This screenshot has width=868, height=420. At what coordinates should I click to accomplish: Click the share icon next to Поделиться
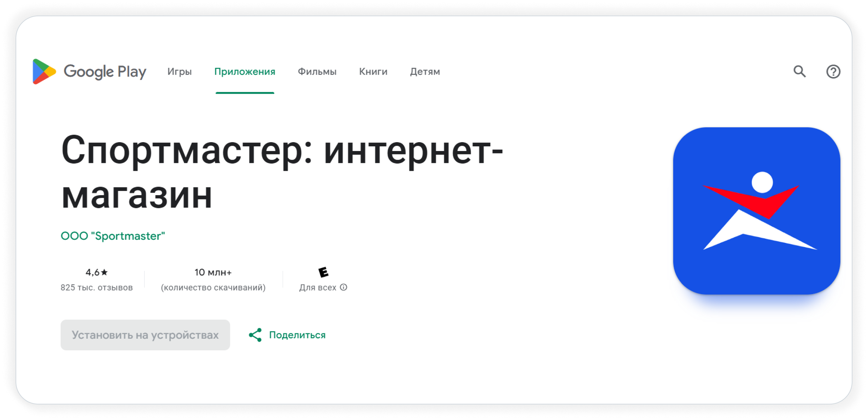255,335
